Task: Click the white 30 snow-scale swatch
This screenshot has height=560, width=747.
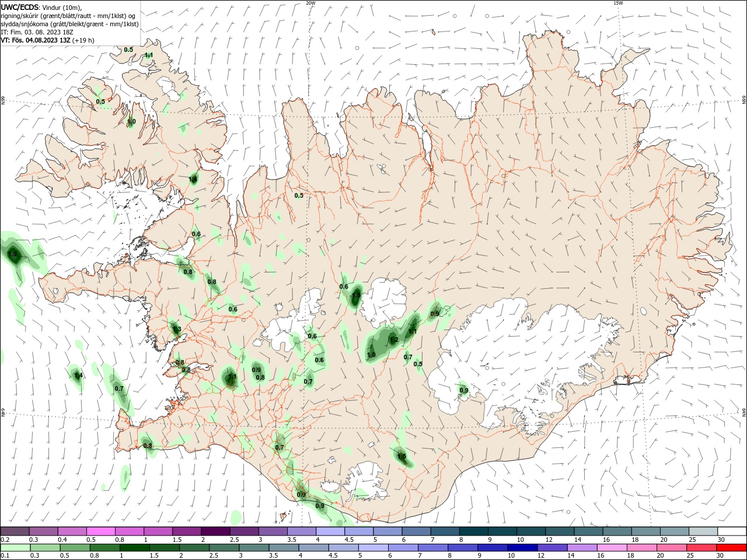Action: click(732, 531)
